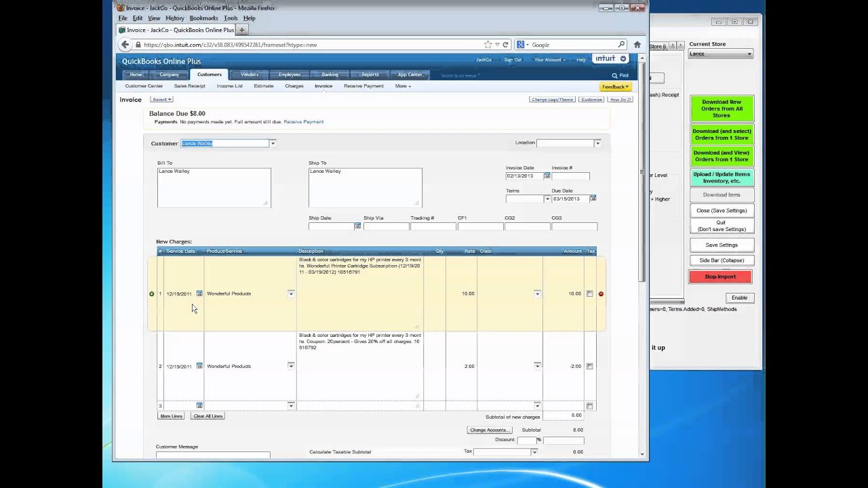Click the Sign Out link
868x488 pixels.
click(513, 60)
